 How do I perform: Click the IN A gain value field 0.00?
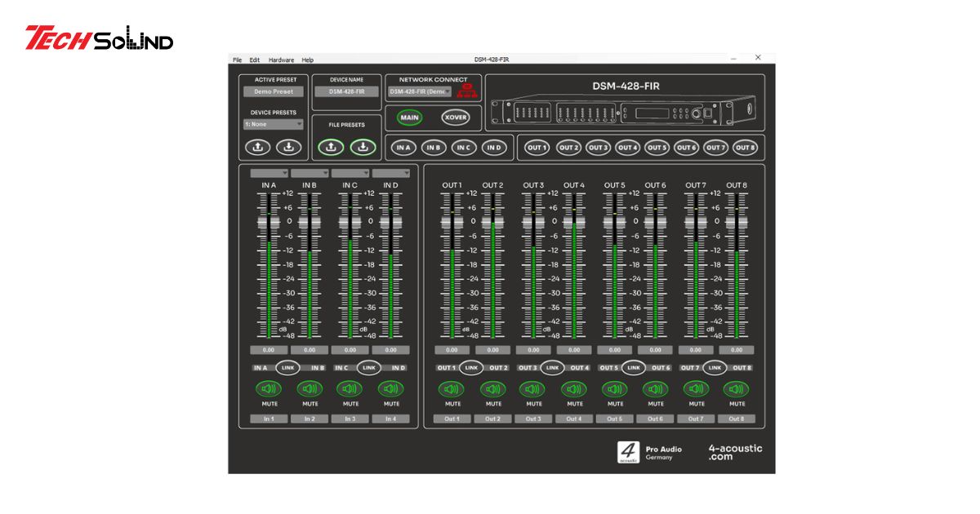(x=269, y=350)
